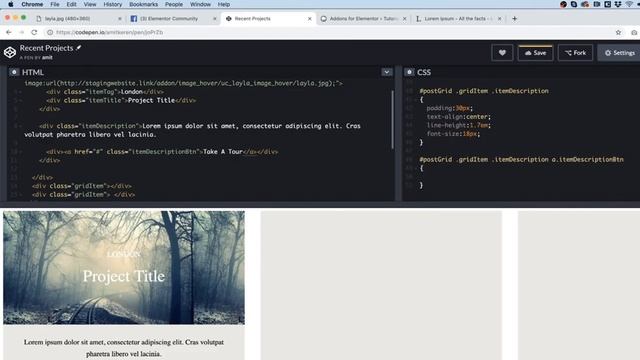Open the File menu
The width and height of the screenshot is (640, 360).
click(55, 4)
